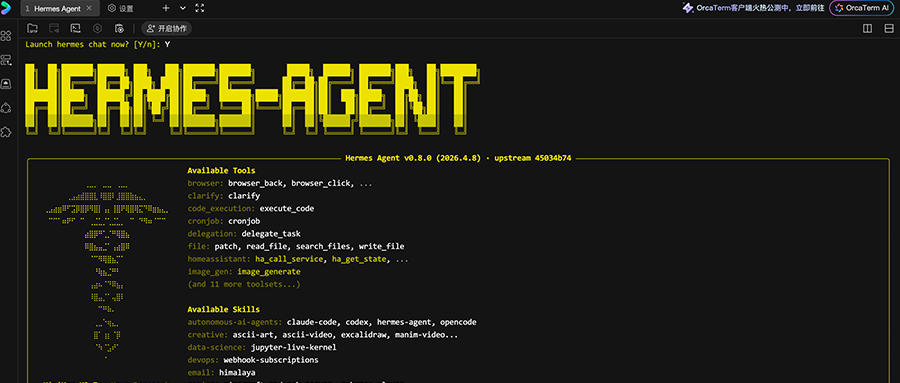Click the 'cronjob: cronjob' line

tap(224, 221)
